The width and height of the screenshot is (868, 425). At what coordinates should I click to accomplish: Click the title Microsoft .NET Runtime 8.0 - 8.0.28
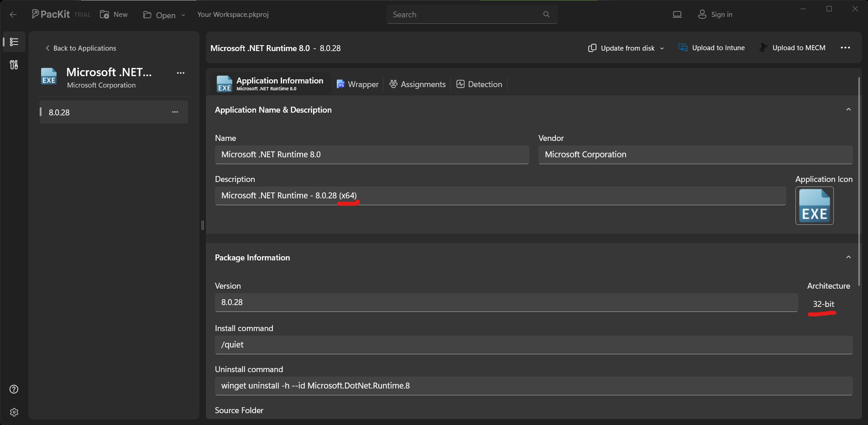(x=276, y=48)
